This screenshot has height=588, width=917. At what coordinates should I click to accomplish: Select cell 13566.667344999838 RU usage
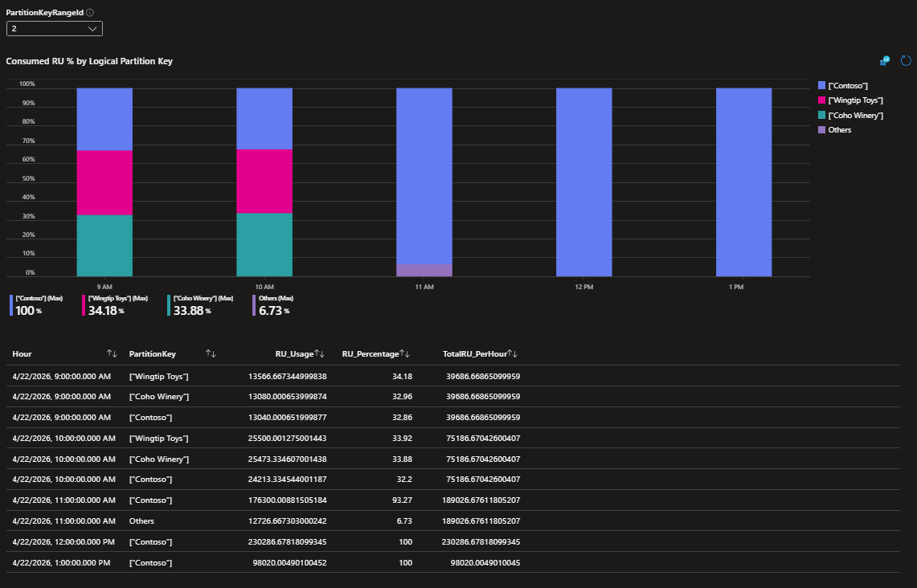click(x=287, y=377)
